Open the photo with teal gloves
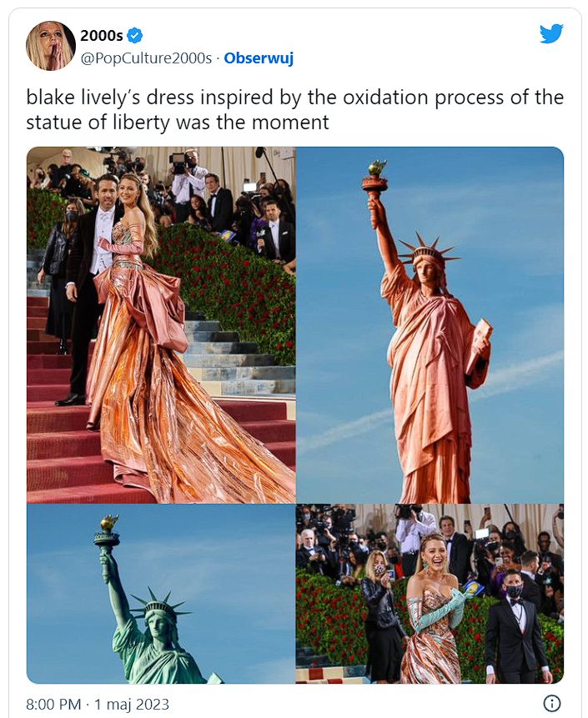588x718 pixels. pos(430,594)
